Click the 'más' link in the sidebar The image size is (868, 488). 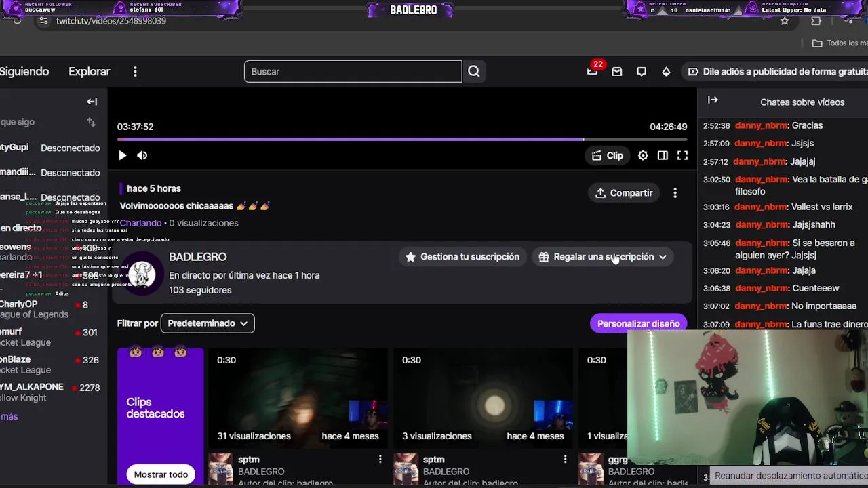coord(9,416)
